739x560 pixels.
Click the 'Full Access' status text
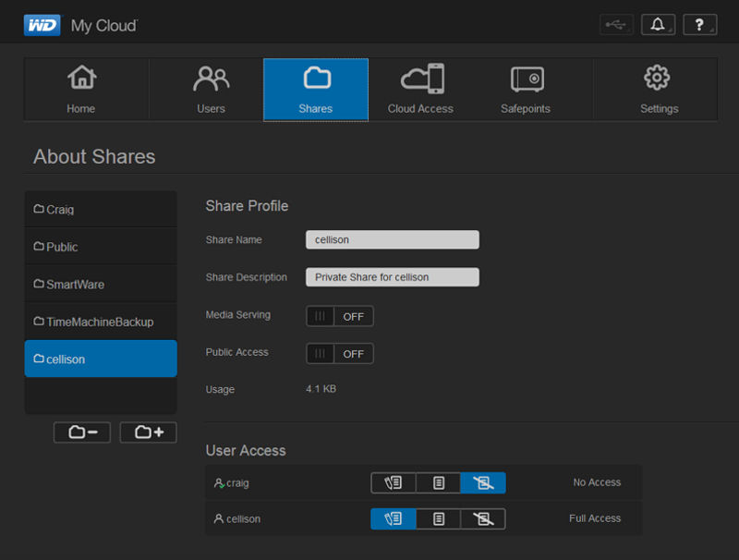pyautogui.click(x=595, y=518)
